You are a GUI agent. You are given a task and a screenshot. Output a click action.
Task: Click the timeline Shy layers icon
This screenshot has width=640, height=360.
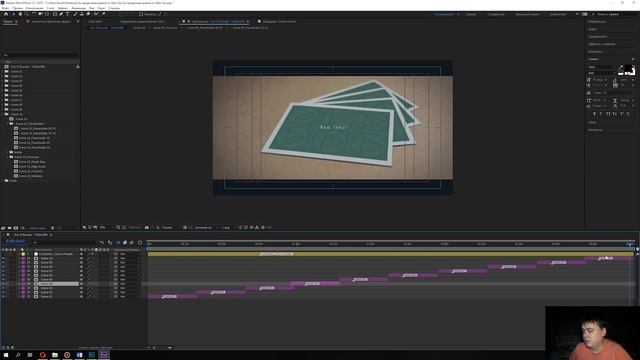pos(118,242)
